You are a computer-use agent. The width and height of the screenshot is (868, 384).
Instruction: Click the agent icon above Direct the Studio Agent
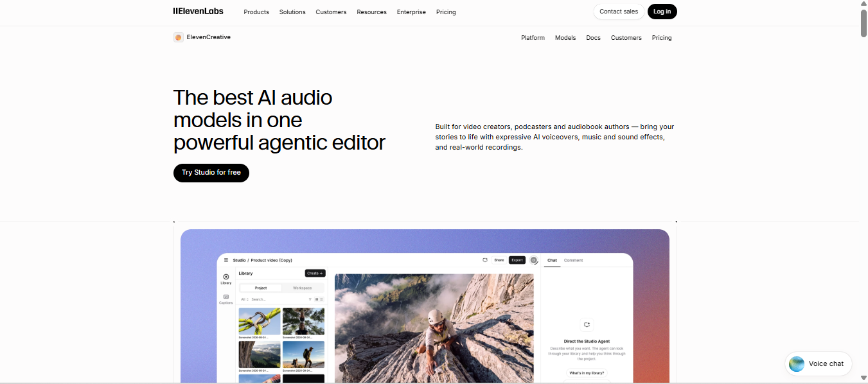pyautogui.click(x=587, y=325)
